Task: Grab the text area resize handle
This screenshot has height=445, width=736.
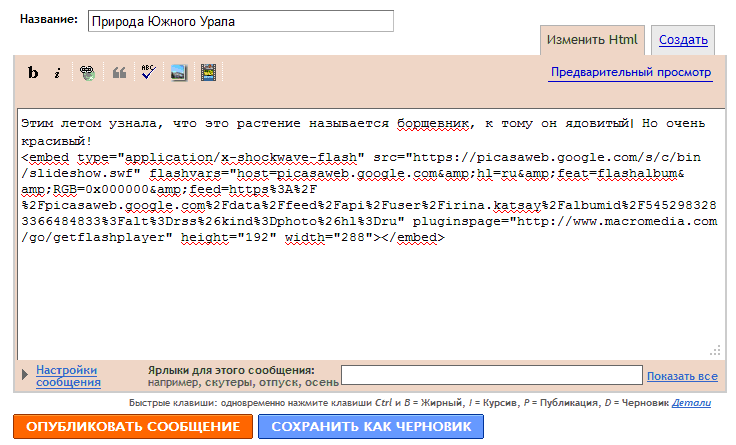Action: 715,351
